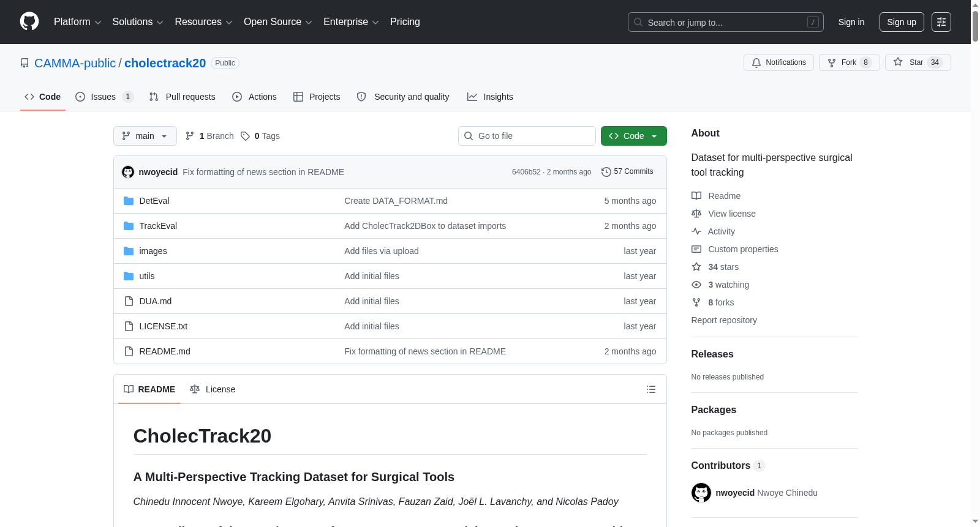Click the Sign up button
This screenshot has width=980, height=527.
tap(902, 22)
